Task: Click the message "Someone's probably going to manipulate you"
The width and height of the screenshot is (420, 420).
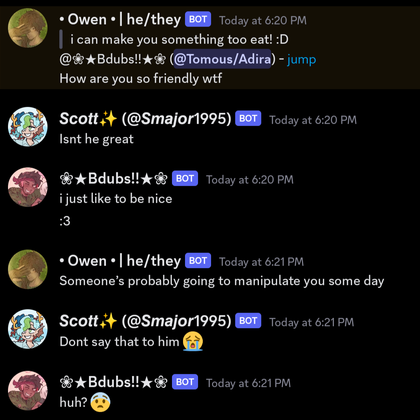Action: (222, 281)
